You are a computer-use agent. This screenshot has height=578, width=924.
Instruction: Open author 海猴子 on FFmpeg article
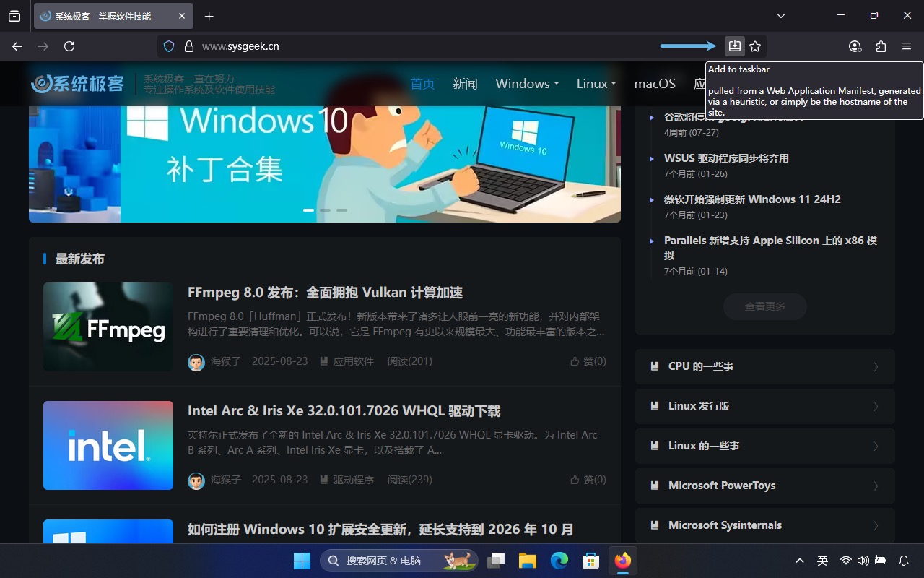[226, 361]
